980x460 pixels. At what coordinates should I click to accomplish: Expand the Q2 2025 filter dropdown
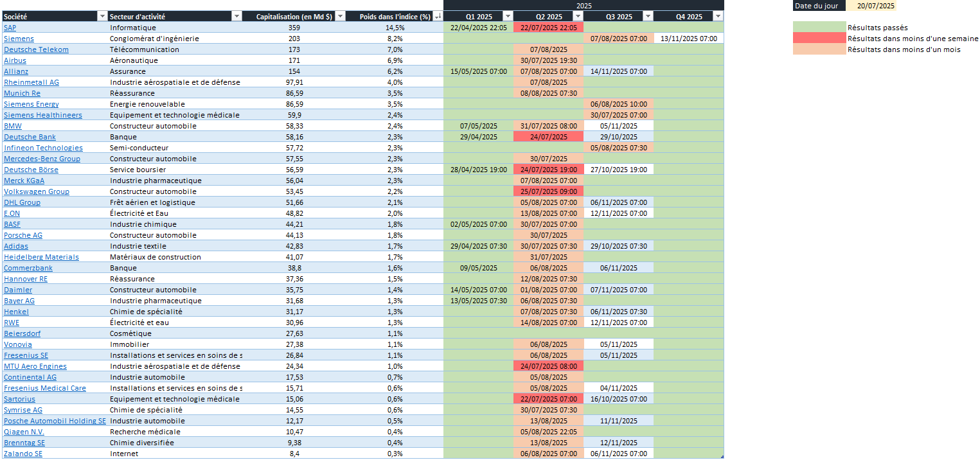(x=578, y=16)
